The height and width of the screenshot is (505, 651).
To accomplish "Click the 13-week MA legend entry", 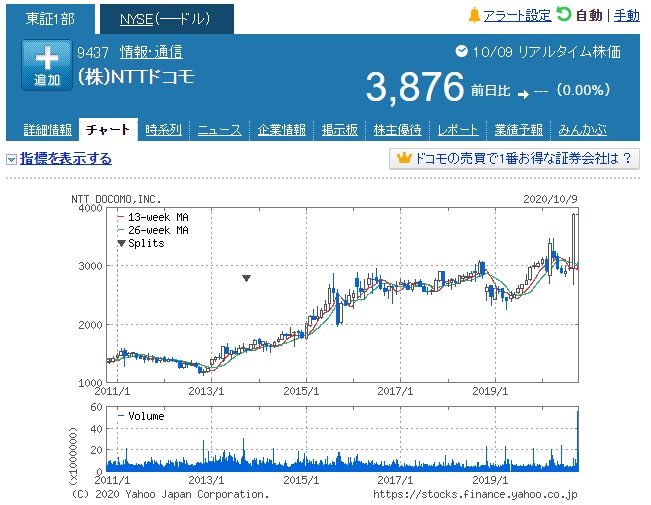I will (x=153, y=217).
